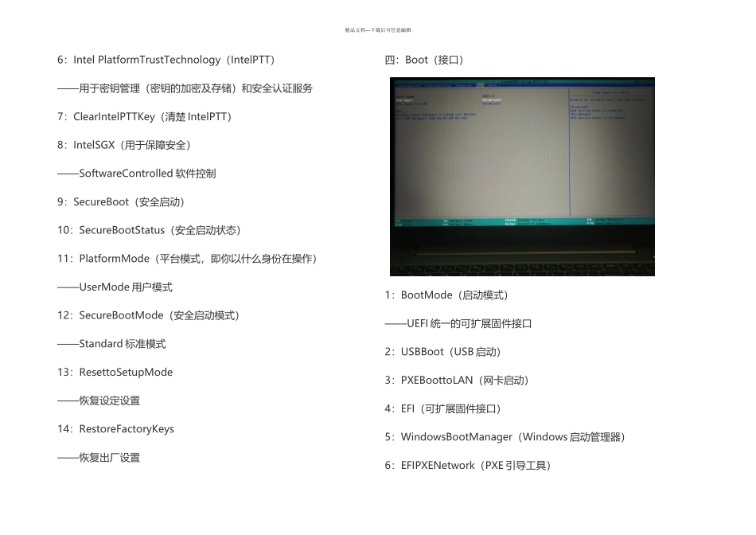756x535 pixels.
Task: Click the page header '精品文档--下载后可任意编辑'
Action: pyautogui.click(x=378, y=30)
